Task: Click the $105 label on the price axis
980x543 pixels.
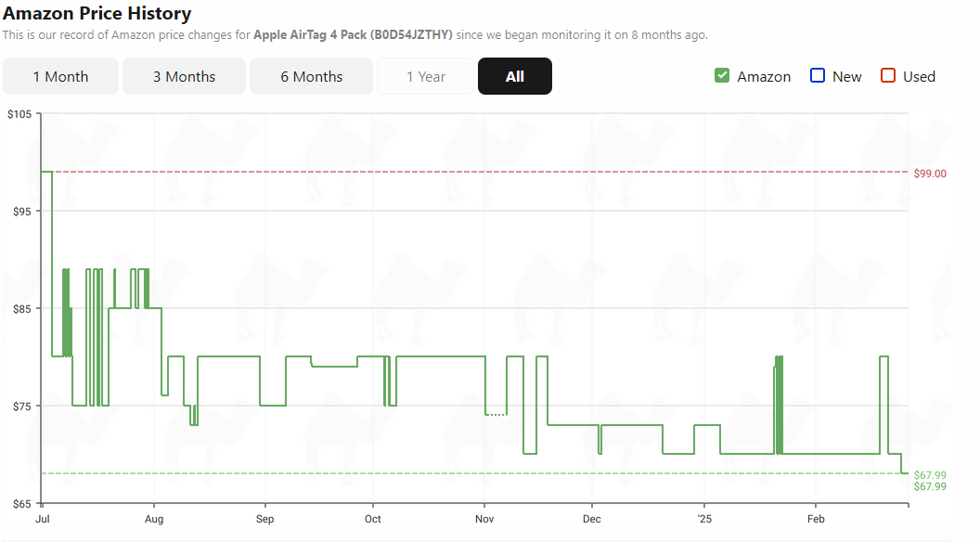Action: (19, 114)
